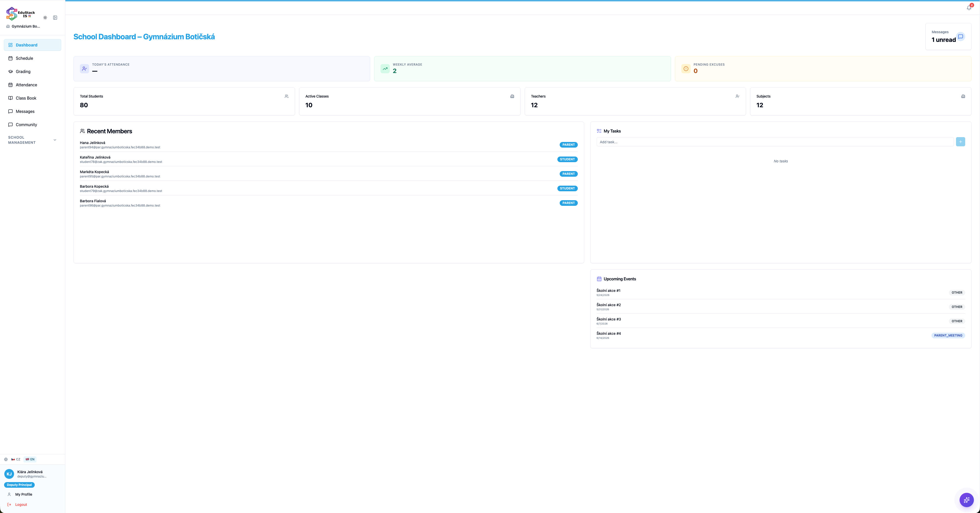Focus the Add task input field

coord(775,142)
